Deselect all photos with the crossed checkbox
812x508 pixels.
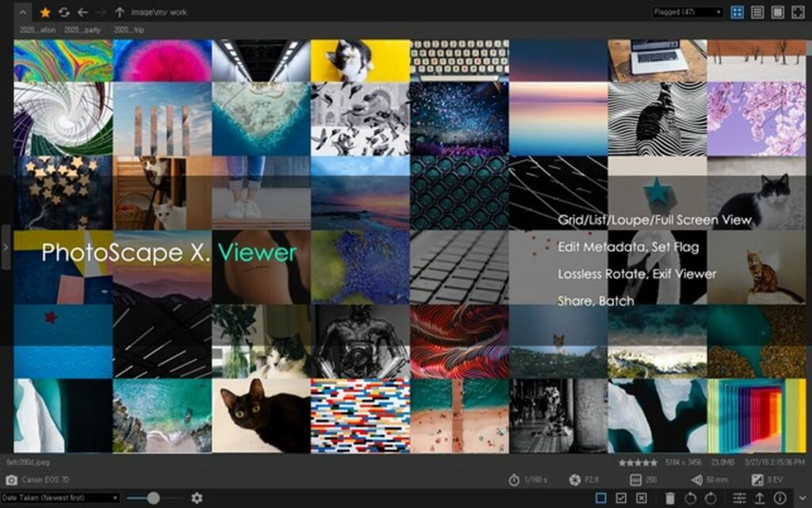pos(641,498)
